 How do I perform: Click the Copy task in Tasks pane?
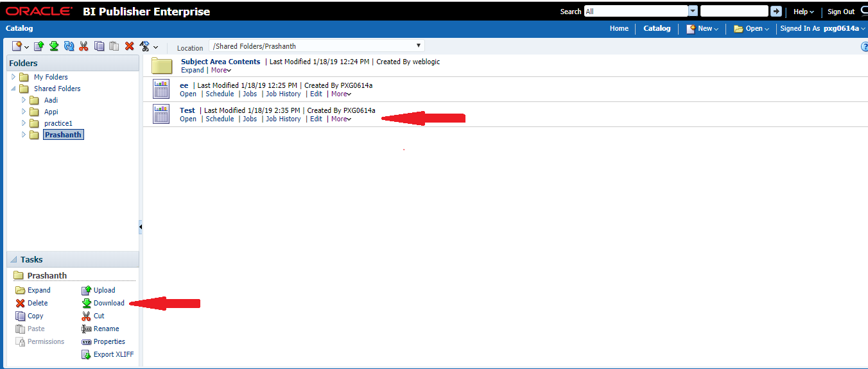[x=29, y=316]
